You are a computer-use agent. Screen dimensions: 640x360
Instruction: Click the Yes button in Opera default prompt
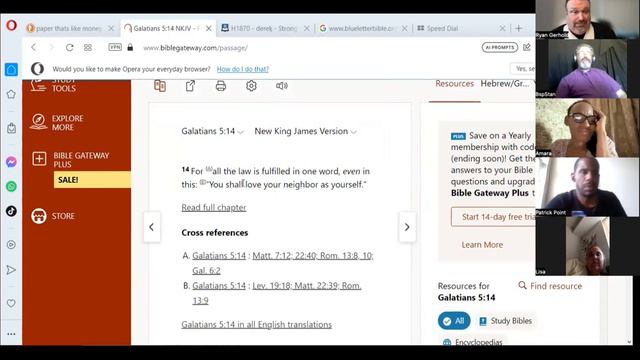pos(523,69)
